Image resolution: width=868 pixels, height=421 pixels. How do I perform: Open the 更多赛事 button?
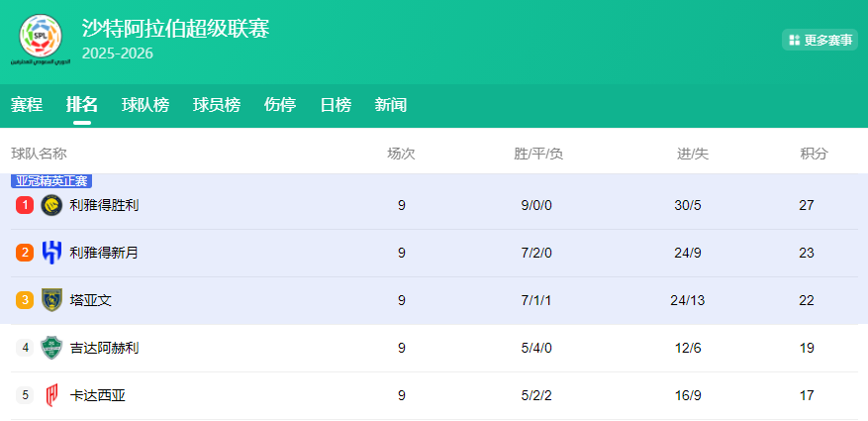click(820, 40)
